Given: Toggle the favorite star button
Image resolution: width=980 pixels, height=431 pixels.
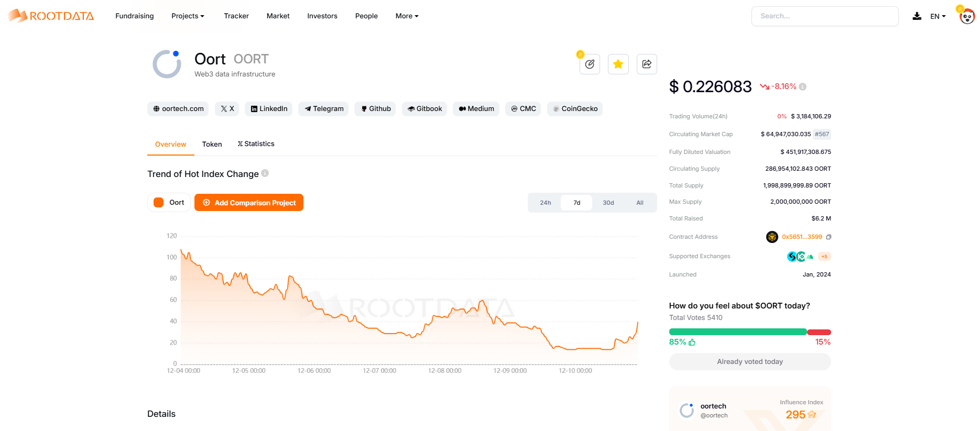Looking at the screenshot, I should tap(618, 64).
